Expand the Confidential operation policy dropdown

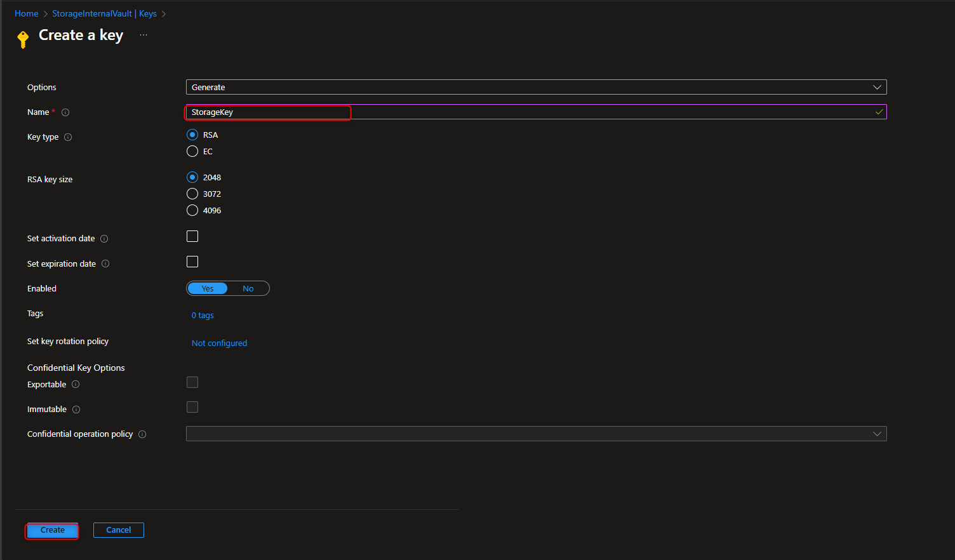878,434
